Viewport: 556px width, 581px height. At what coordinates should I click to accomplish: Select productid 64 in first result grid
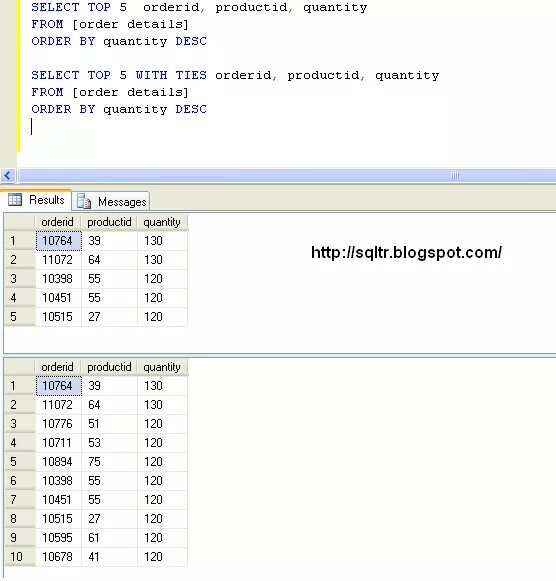tap(109, 260)
